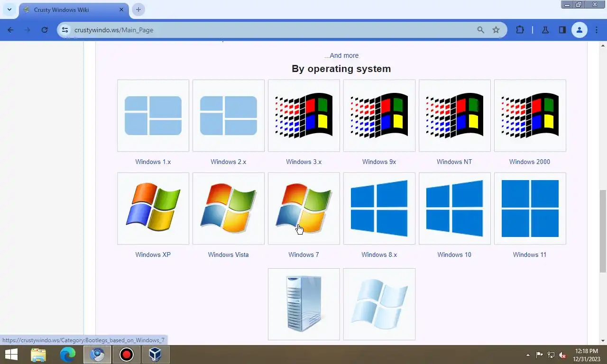Image resolution: width=607 pixels, height=364 pixels.
Task: Click the page vertical scrollbar thumb
Action: point(603,231)
